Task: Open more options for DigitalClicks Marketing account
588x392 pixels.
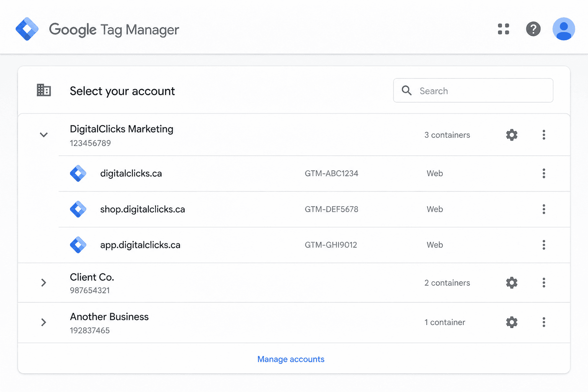Action: pyautogui.click(x=544, y=135)
